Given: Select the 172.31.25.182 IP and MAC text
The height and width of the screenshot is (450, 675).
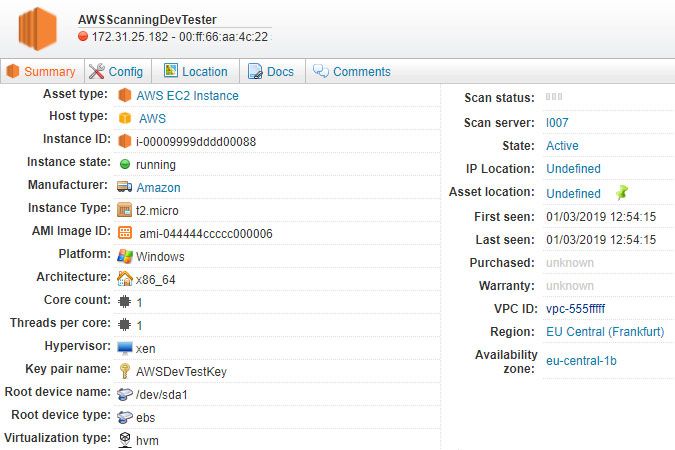Looking at the screenshot, I should [x=180, y=37].
